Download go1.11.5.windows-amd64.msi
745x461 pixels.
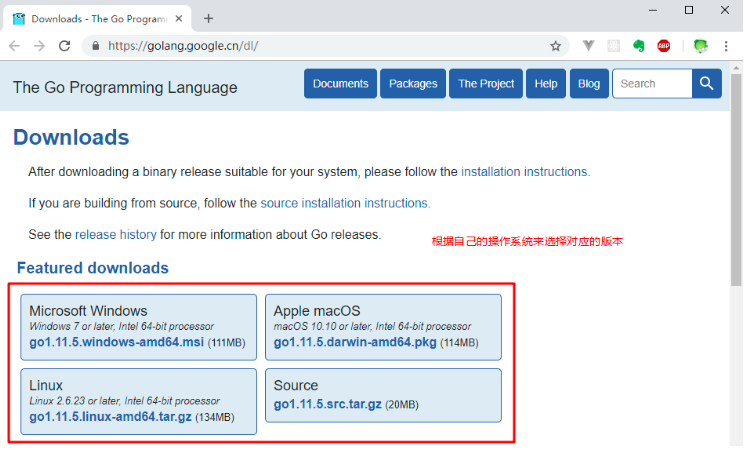(116, 342)
